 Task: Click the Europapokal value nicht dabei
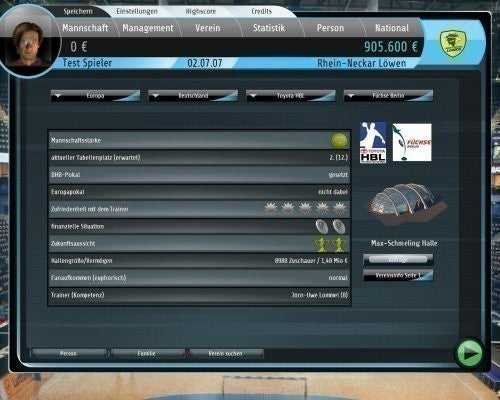[x=333, y=192]
